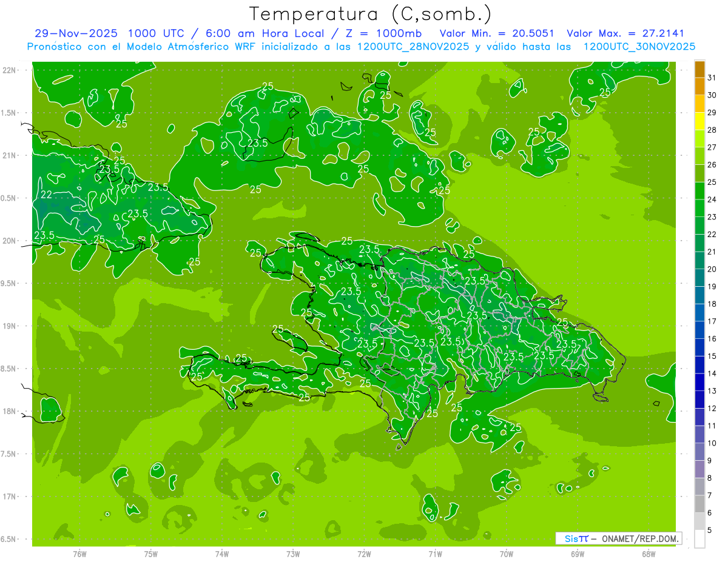This screenshot has height=562, width=728.
Task: Click the color bar label '12'
Action: [712, 409]
